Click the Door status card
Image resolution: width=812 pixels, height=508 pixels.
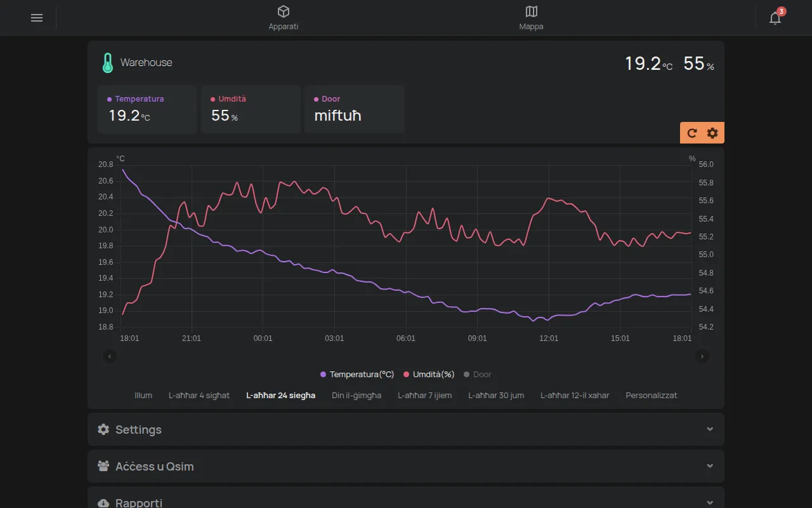click(x=355, y=109)
